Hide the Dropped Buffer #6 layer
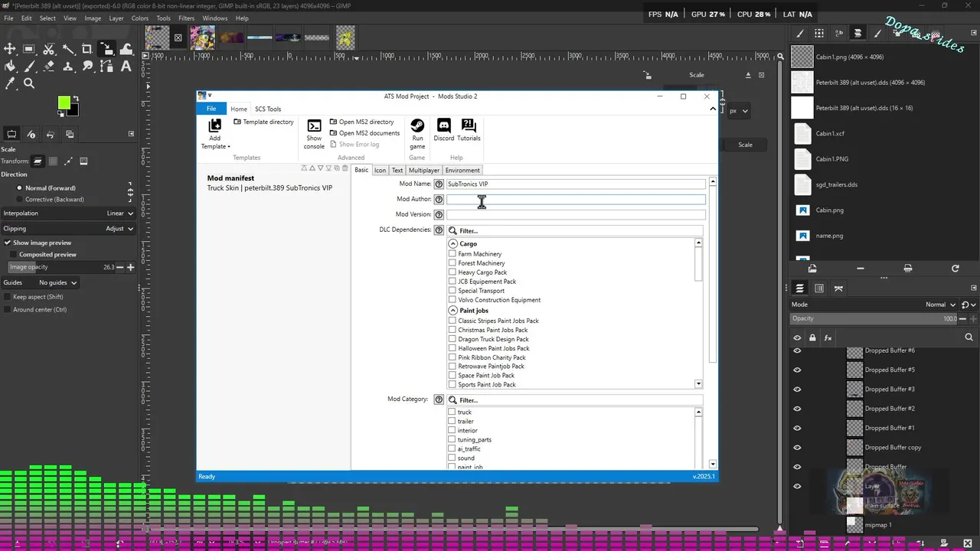 tap(797, 350)
